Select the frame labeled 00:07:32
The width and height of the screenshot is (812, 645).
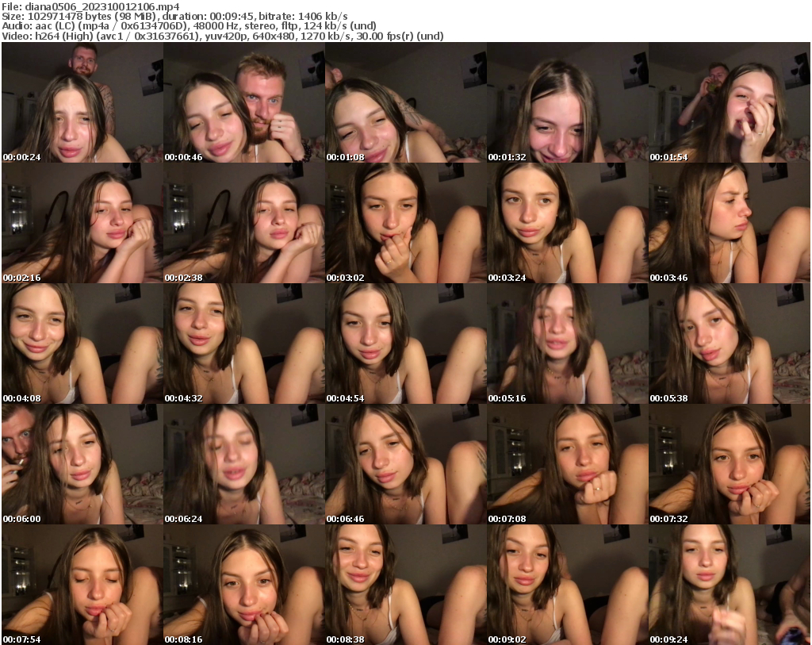pyautogui.click(x=730, y=465)
